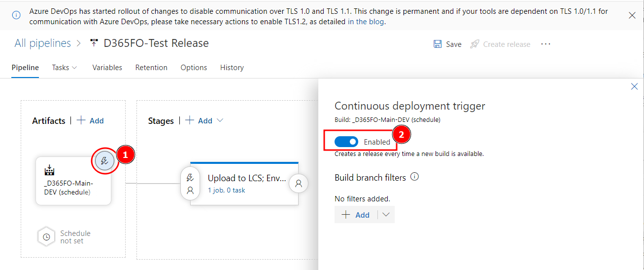This screenshot has width=644, height=270.
Task: Switch to the Options tab
Action: click(194, 68)
